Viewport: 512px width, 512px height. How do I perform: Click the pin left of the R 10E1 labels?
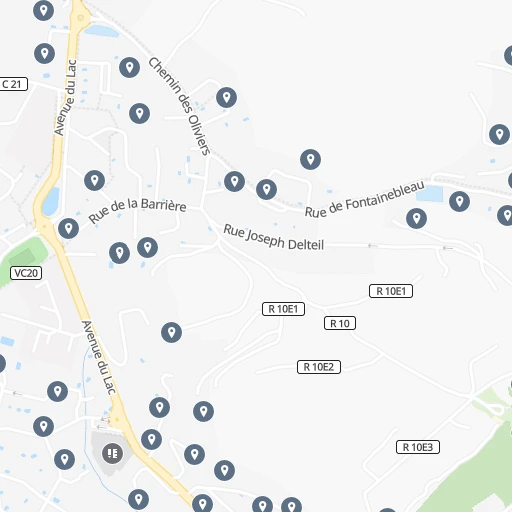(171, 332)
